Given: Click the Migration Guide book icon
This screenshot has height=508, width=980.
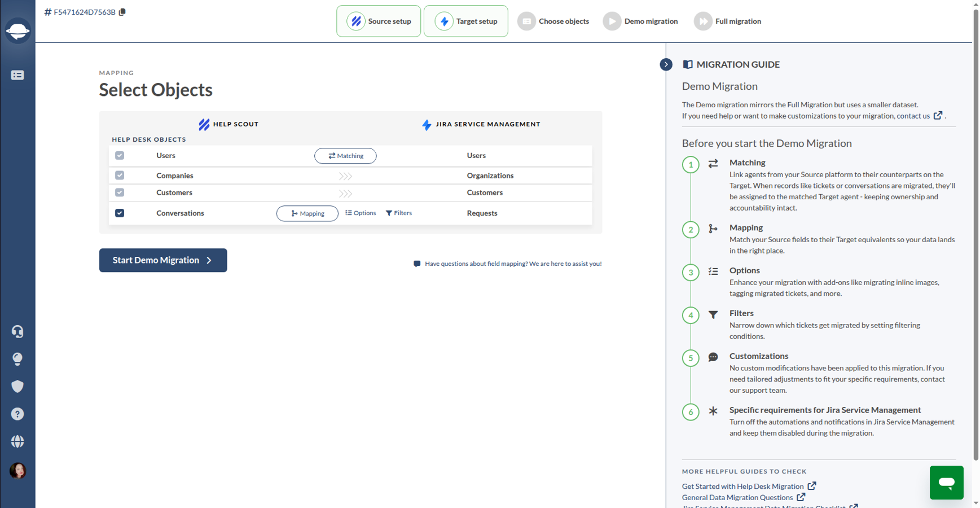Looking at the screenshot, I should click(x=687, y=64).
